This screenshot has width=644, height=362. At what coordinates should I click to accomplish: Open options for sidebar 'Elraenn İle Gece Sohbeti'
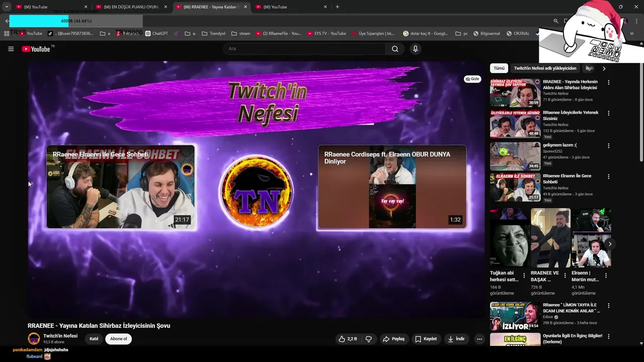[608, 177]
